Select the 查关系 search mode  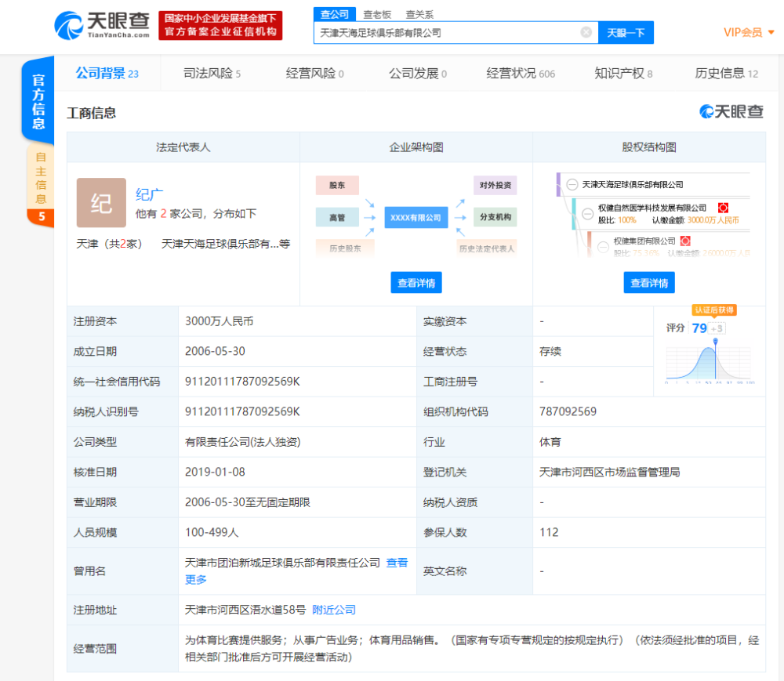[x=419, y=14]
